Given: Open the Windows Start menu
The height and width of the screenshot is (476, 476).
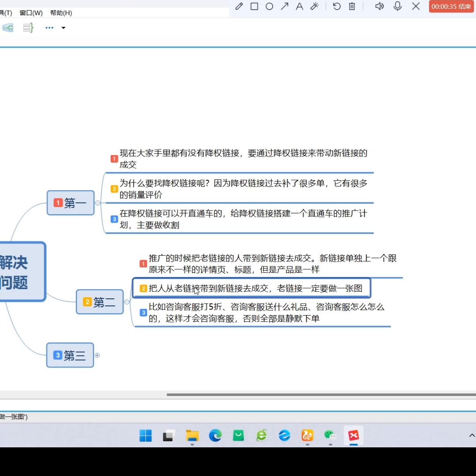Looking at the screenshot, I should (x=145, y=435).
